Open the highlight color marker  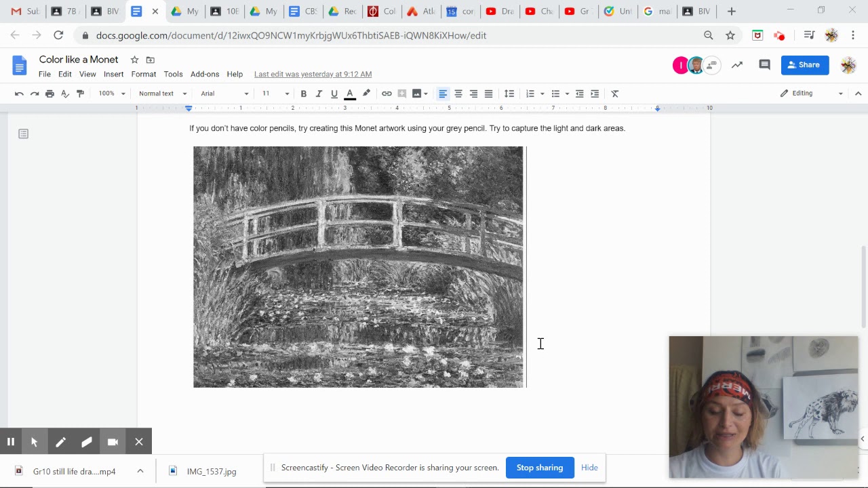pyautogui.click(x=366, y=94)
